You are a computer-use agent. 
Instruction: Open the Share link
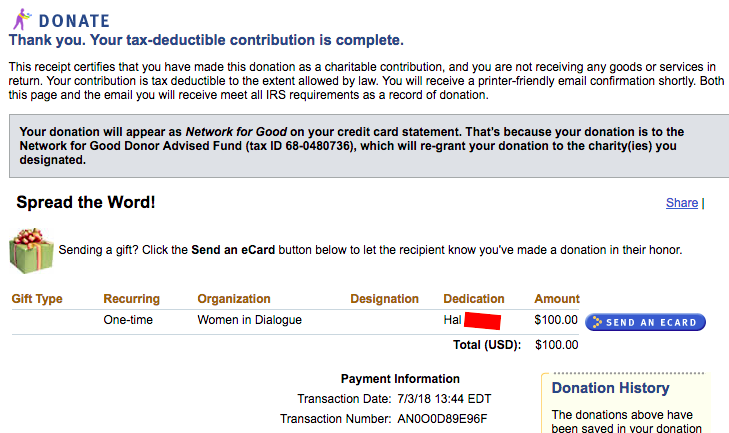[681, 203]
